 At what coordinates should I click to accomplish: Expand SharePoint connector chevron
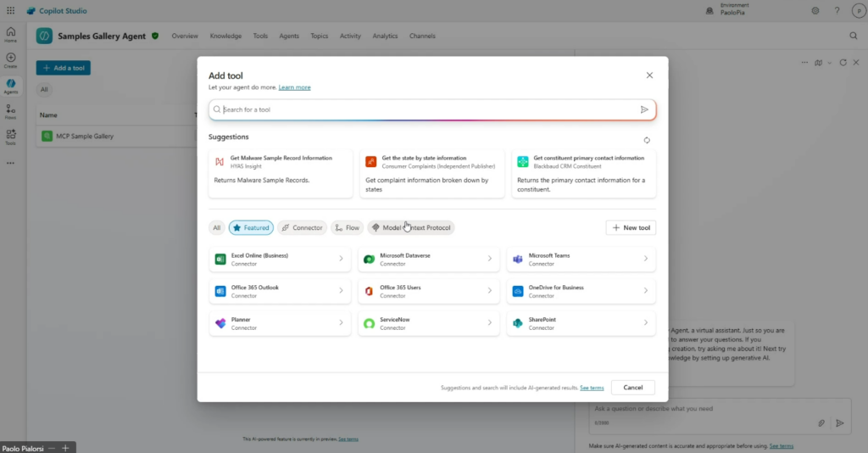tap(645, 323)
